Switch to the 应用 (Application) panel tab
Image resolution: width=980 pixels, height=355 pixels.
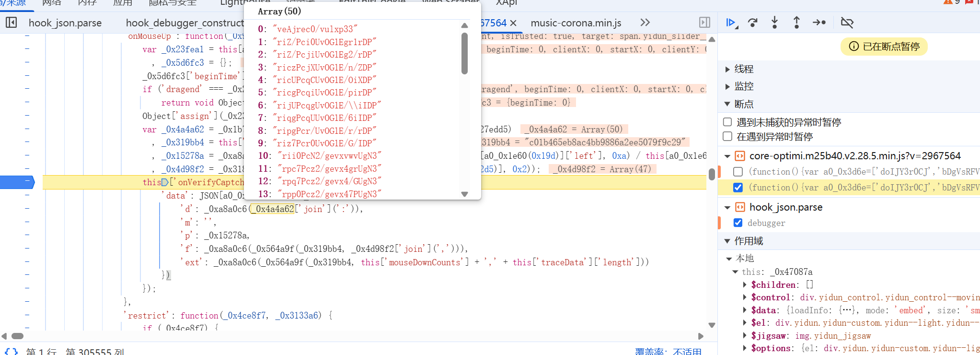pos(123,3)
